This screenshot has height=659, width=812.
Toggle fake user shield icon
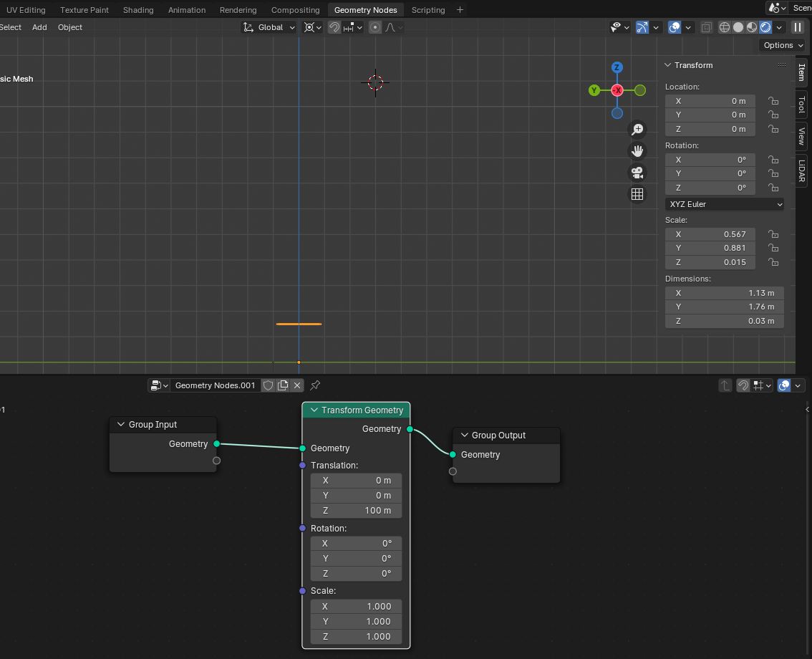point(269,385)
